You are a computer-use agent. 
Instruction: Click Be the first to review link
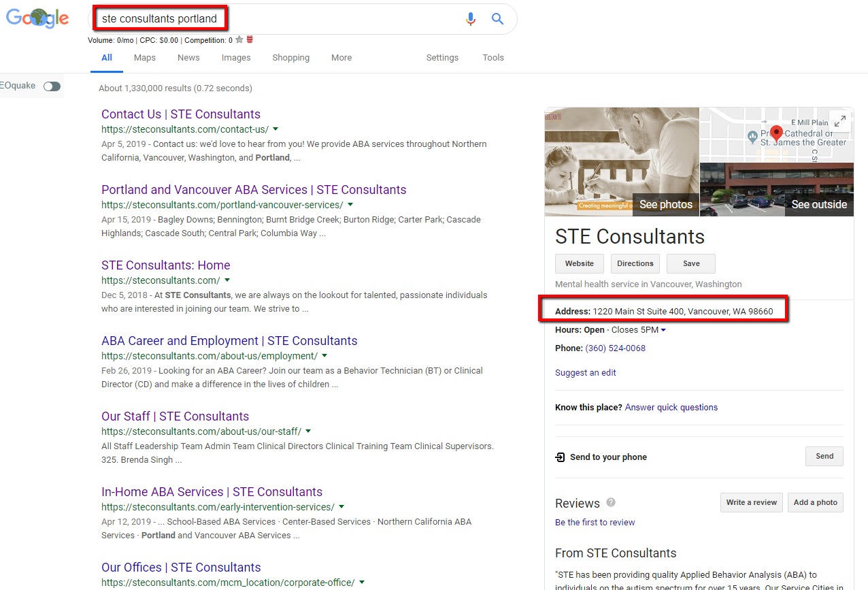point(595,523)
